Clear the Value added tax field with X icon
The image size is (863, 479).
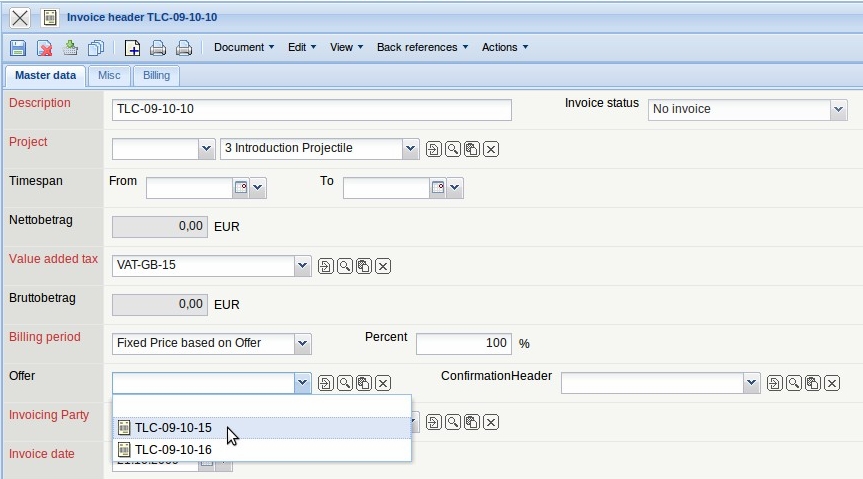pyautogui.click(x=383, y=266)
